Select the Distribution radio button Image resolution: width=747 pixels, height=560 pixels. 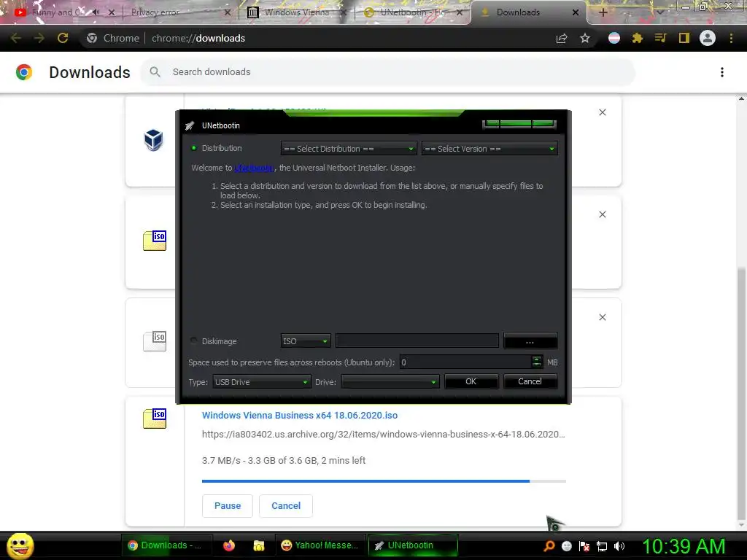point(194,148)
